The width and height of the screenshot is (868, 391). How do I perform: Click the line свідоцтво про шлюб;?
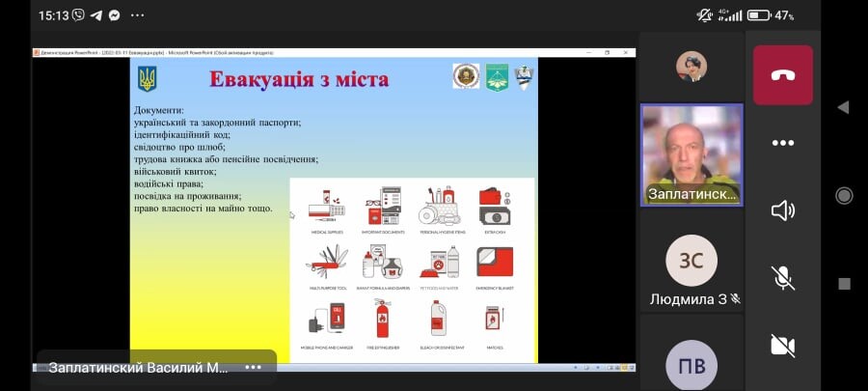click(x=180, y=147)
